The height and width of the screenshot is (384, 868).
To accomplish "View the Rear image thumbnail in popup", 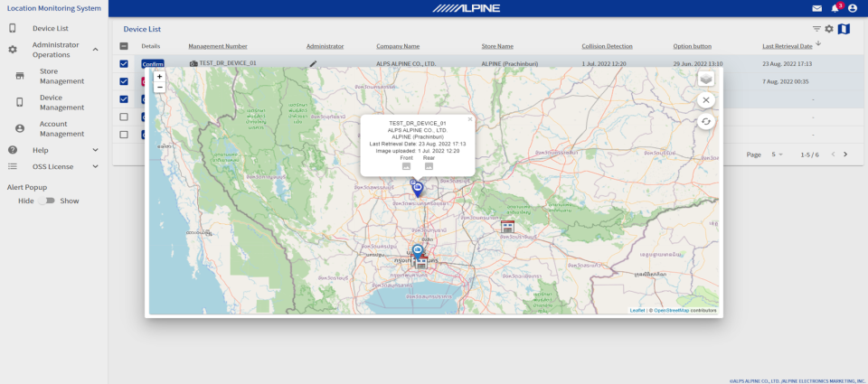I will (x=429, y=166).
